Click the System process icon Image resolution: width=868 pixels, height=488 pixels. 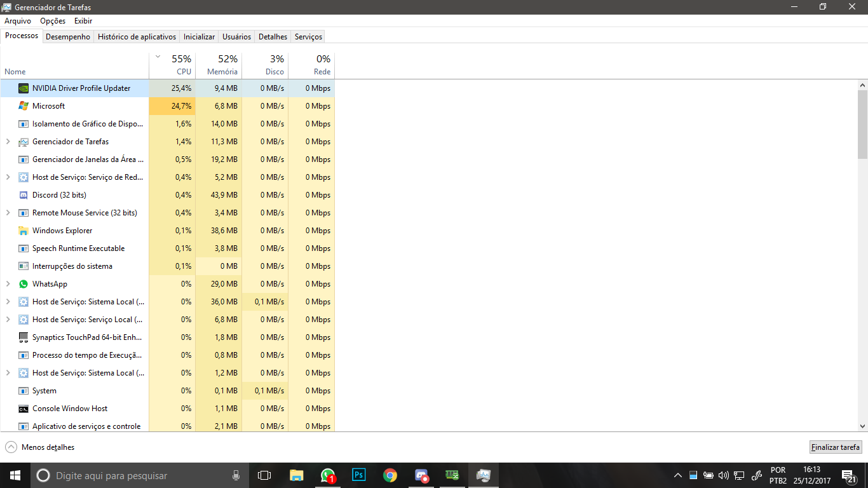click(24, 391)
